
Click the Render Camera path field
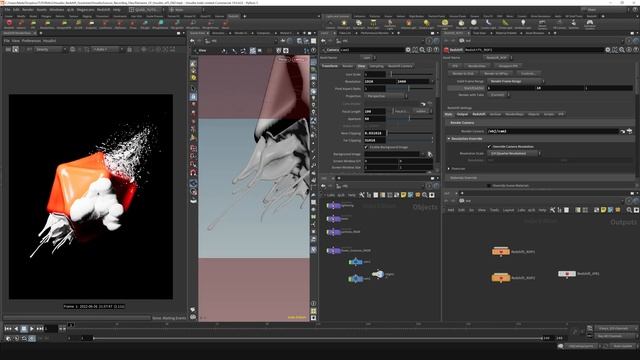[552, 131]
